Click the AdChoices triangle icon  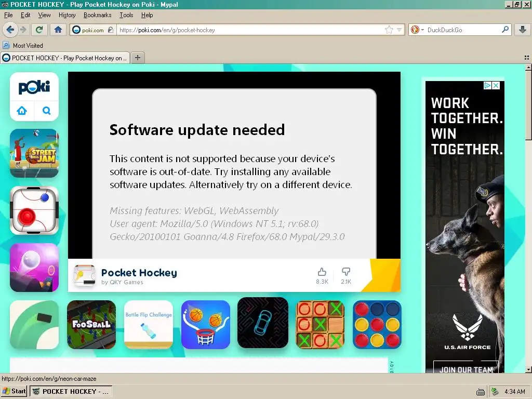pos(487,86)
